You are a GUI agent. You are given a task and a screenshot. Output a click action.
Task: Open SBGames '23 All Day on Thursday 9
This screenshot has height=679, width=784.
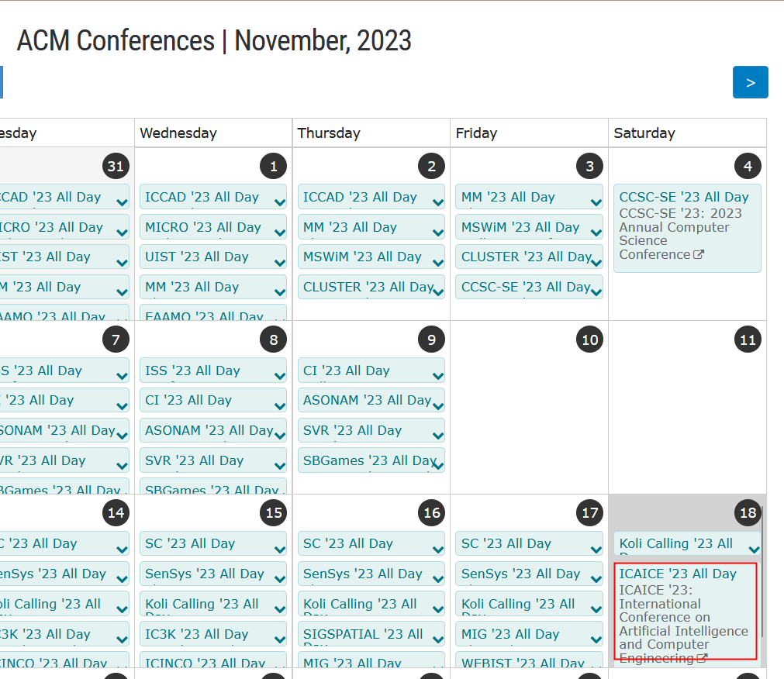(371, 460)
